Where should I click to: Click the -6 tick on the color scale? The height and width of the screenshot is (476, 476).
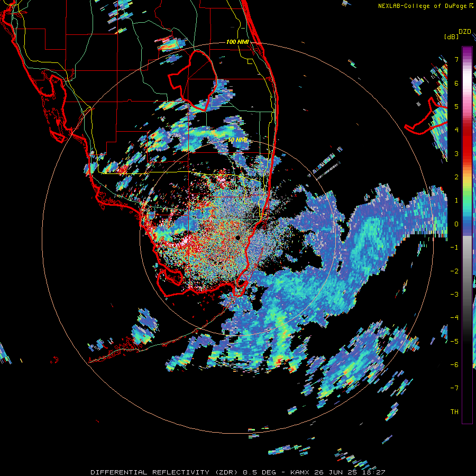(454, 364)
